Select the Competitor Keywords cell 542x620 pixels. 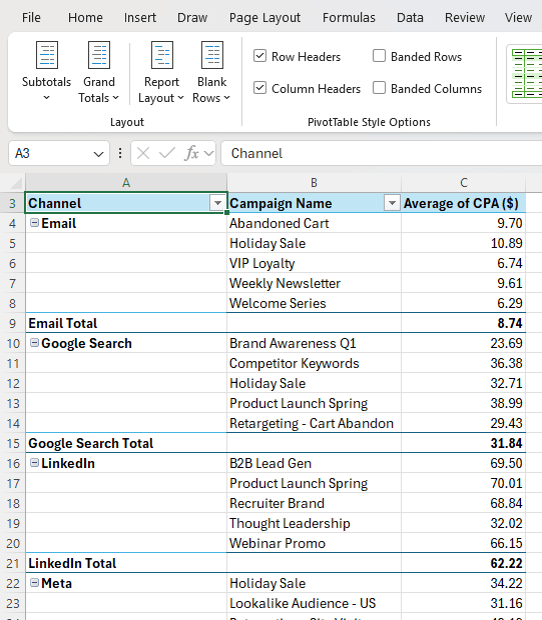pos(314,363)
